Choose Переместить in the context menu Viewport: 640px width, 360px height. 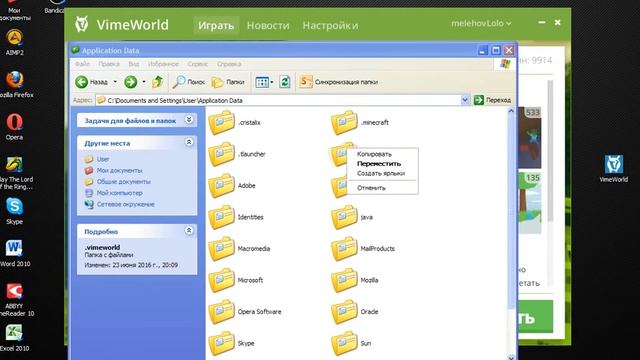pos(379,164)
